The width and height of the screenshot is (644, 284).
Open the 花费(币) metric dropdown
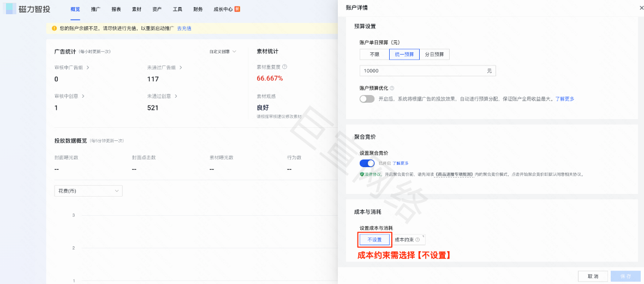coord(88,191)
